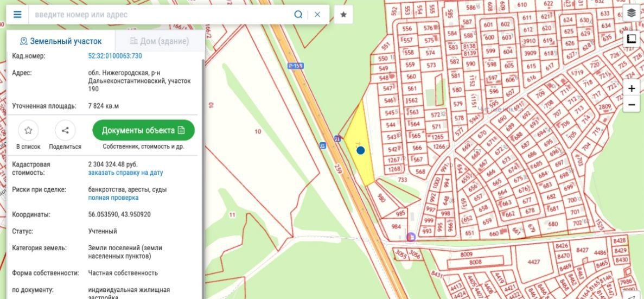
Task: Open the map layers switcher
Action: point(631,13)
